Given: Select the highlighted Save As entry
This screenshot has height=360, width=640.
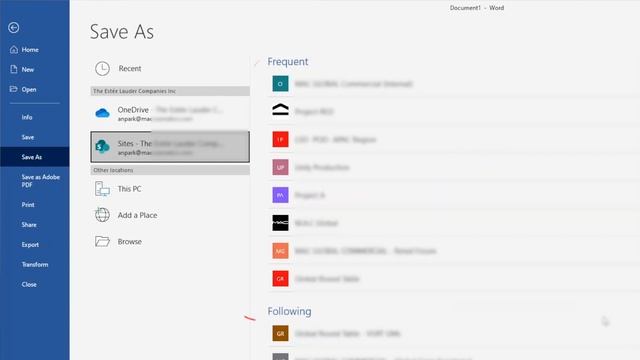Looking at the screenshot, I should pyautogui.click(x=34, y=157).
